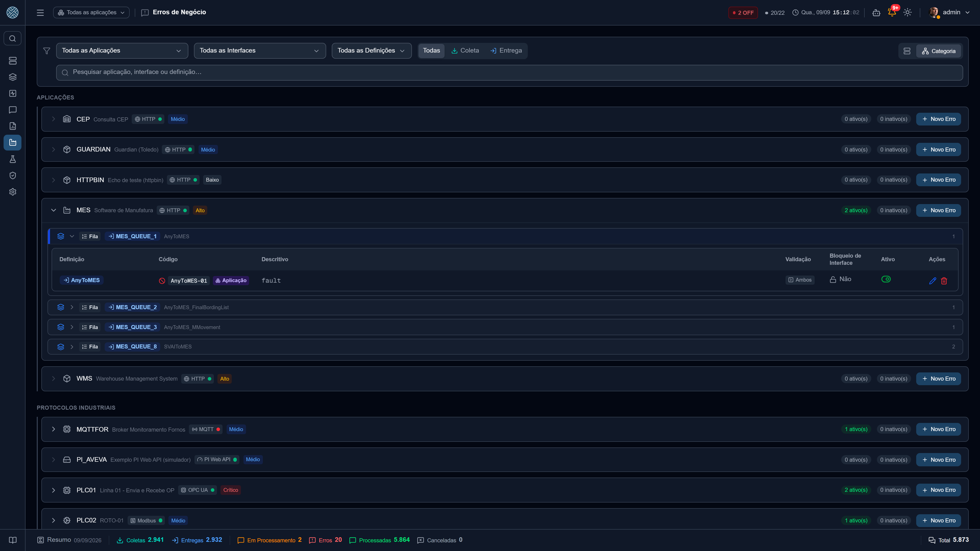Open the layers icon in left sidebar

pos(13,77)
